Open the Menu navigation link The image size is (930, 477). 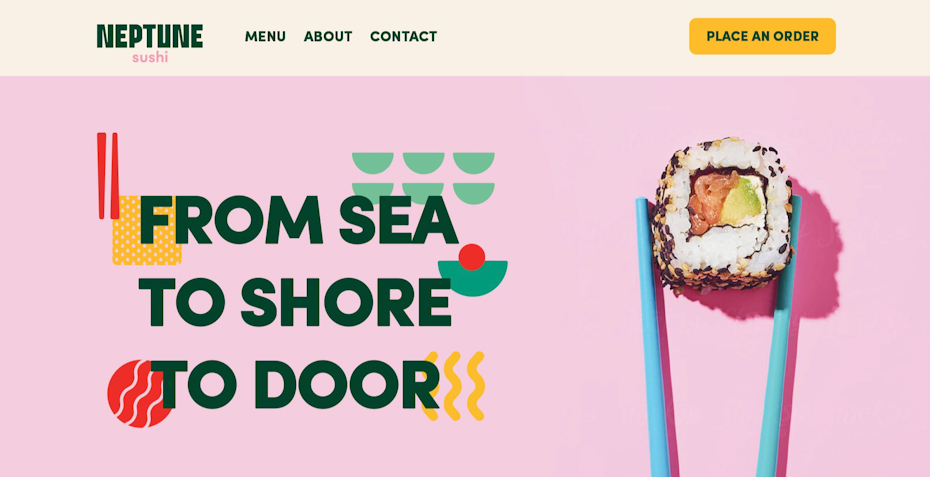point(265,36)
